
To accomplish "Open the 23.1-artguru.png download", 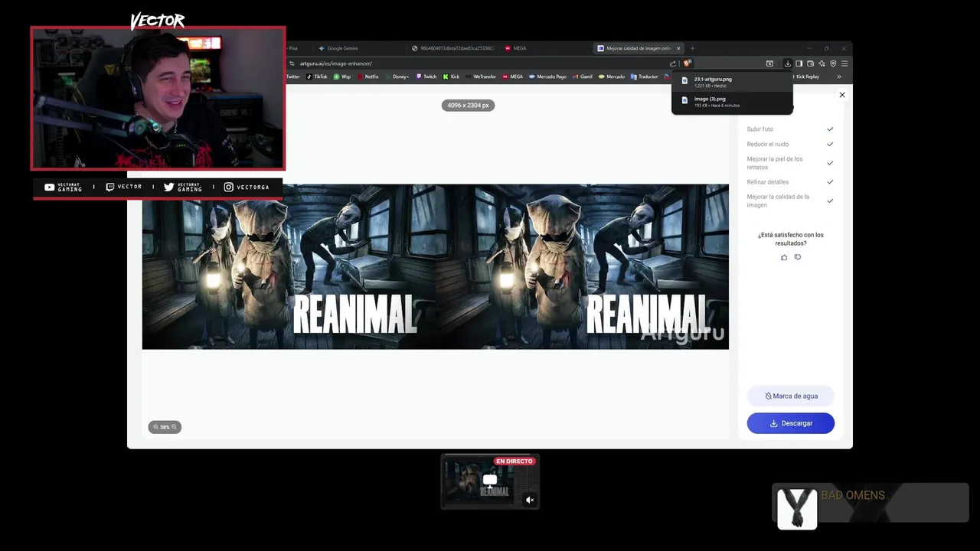I will tap(732, 82).
